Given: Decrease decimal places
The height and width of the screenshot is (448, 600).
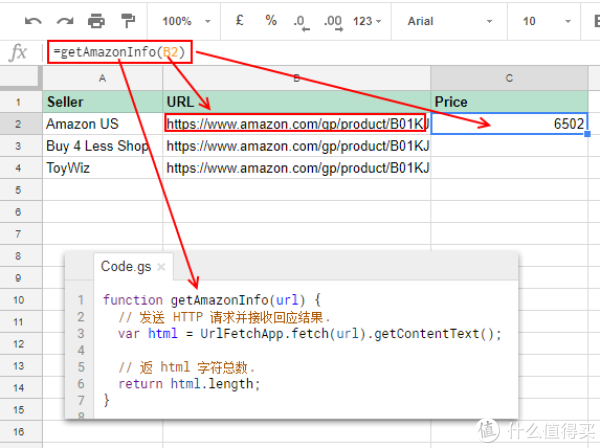Looking at the screenshot, I should 302,22.
